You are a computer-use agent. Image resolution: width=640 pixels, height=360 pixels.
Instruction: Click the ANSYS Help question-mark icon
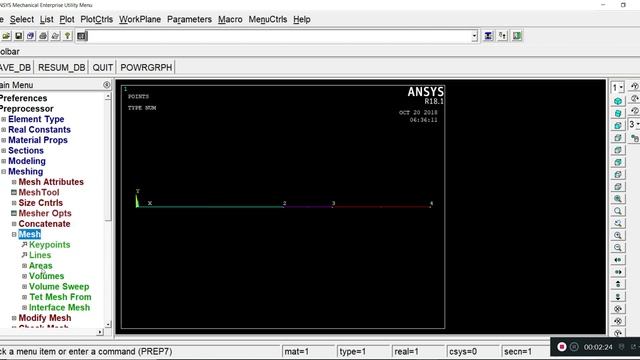pyautogui.click(x=67, y=36)
